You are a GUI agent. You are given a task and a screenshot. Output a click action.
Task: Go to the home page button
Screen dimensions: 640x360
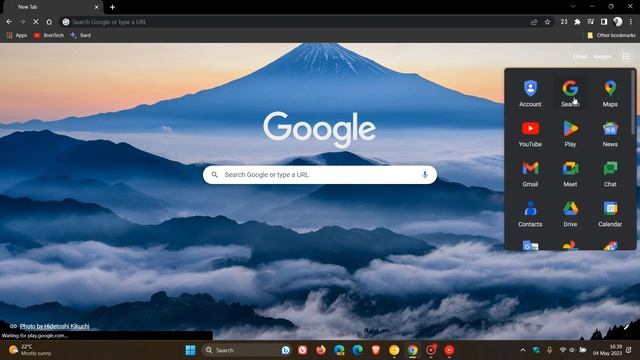click(49, 22)
